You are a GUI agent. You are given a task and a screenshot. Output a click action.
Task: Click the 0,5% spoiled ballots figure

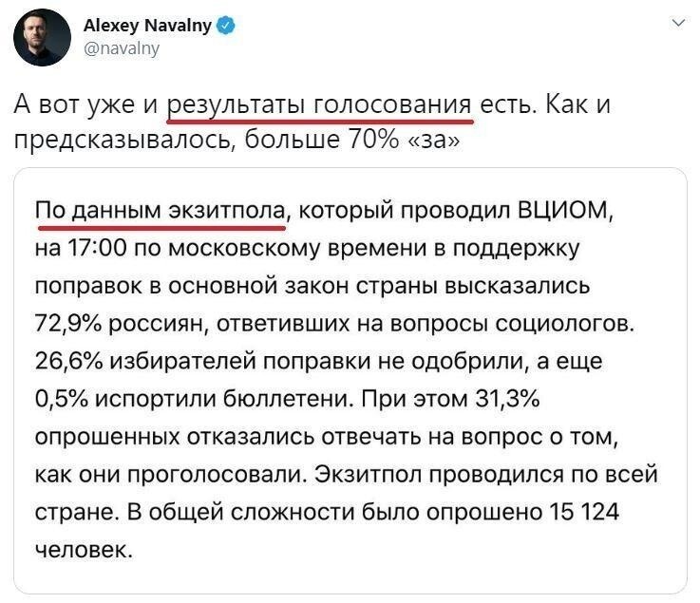coord(62,398)
